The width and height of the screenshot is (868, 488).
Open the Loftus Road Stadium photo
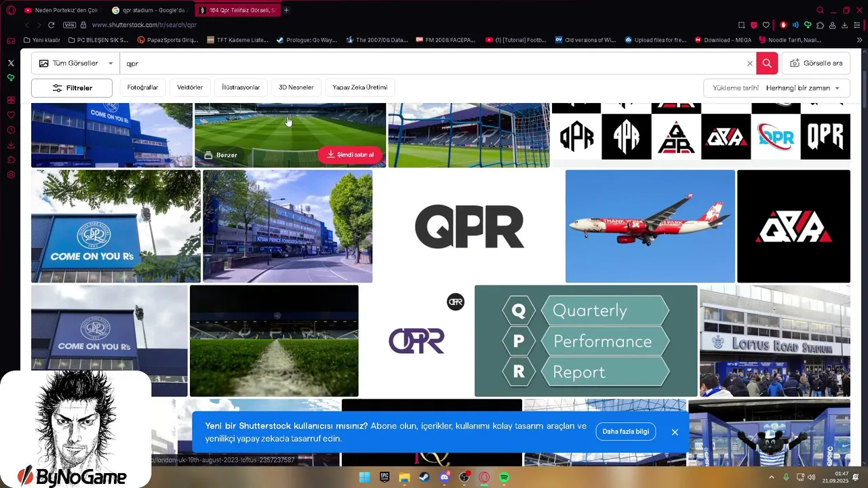775,340
